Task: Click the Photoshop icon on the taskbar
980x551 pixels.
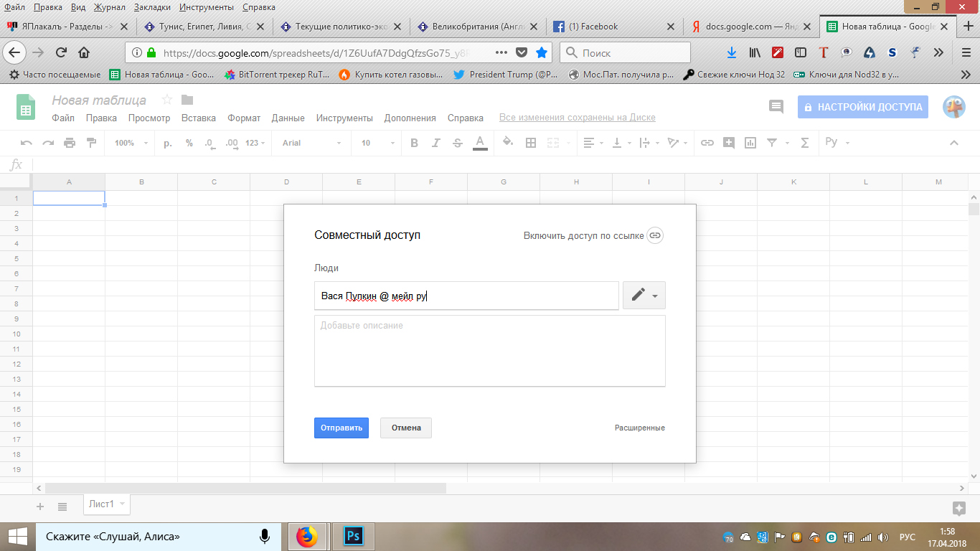Action: 353,536
